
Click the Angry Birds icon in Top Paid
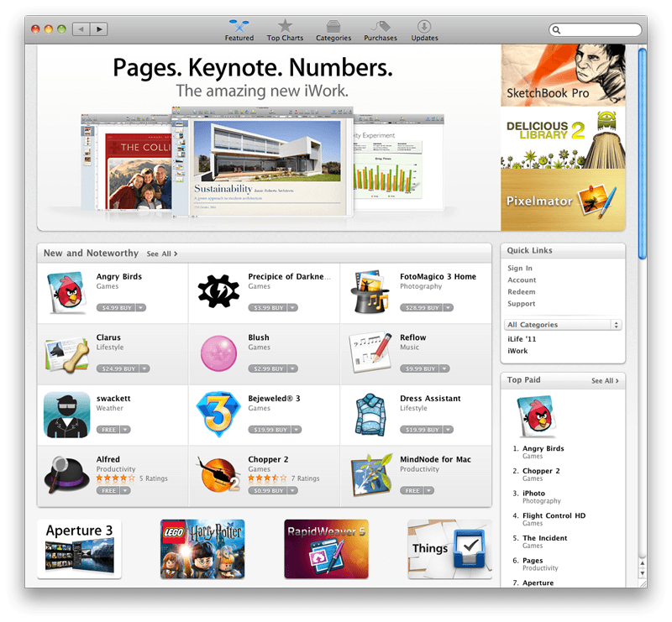click(537, 416)
